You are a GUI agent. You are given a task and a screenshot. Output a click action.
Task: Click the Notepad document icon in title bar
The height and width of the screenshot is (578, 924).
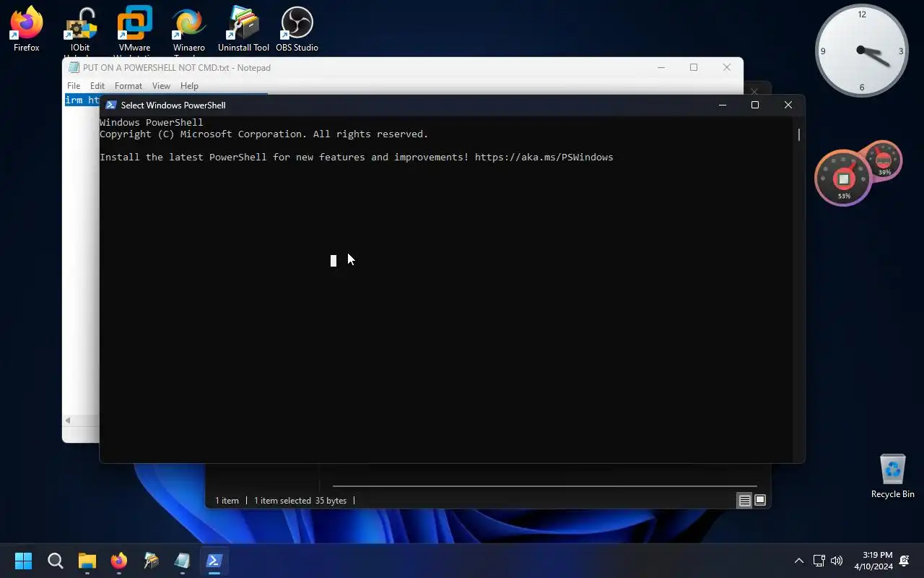tap(74, 68)
